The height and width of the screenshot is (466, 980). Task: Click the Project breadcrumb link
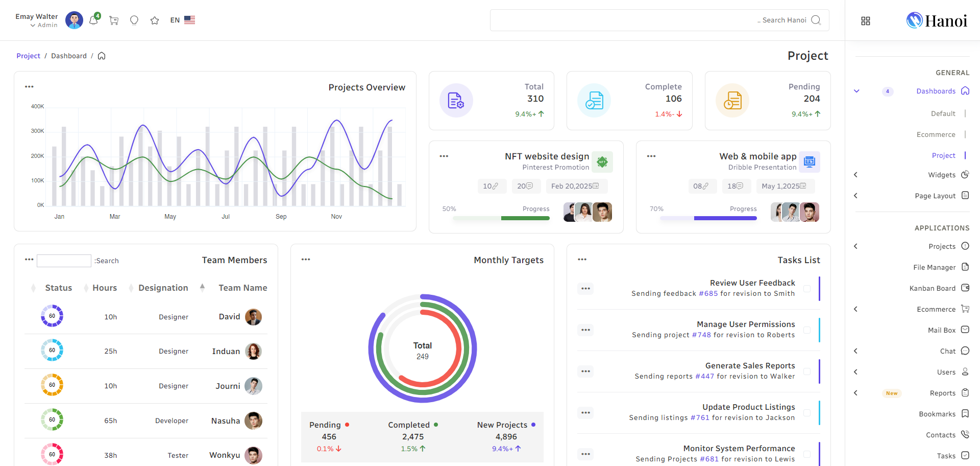click(28, 56)
